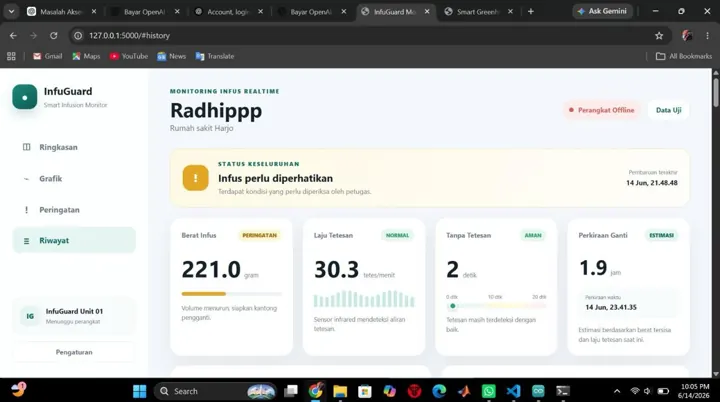Click the Data Uji button
The height and width of the screenshot is (402, 720).
tap(668, 110)
